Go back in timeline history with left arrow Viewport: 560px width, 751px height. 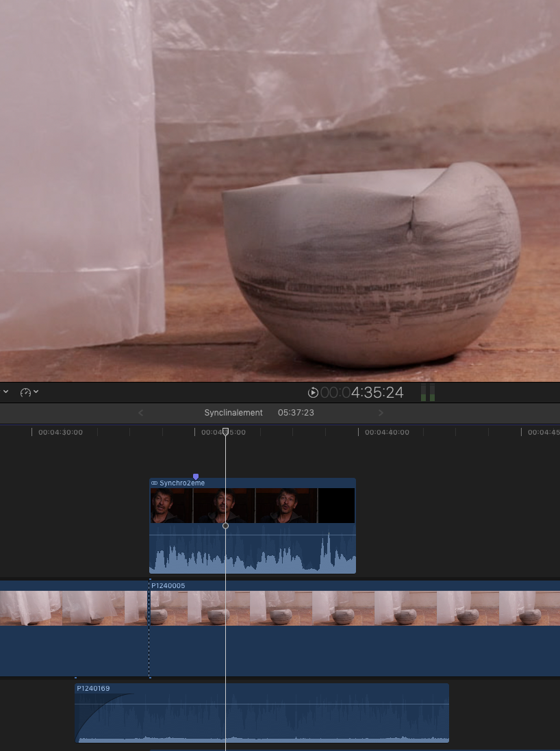(x=141, y=413)
